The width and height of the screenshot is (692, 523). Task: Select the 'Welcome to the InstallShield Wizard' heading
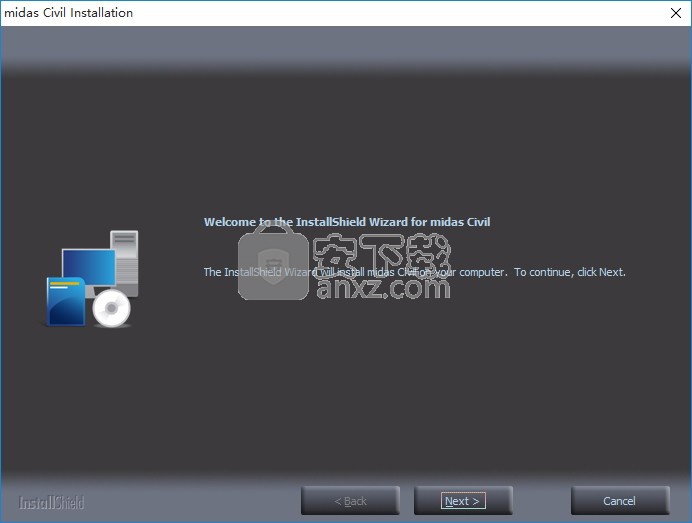(x=347, y=222)
